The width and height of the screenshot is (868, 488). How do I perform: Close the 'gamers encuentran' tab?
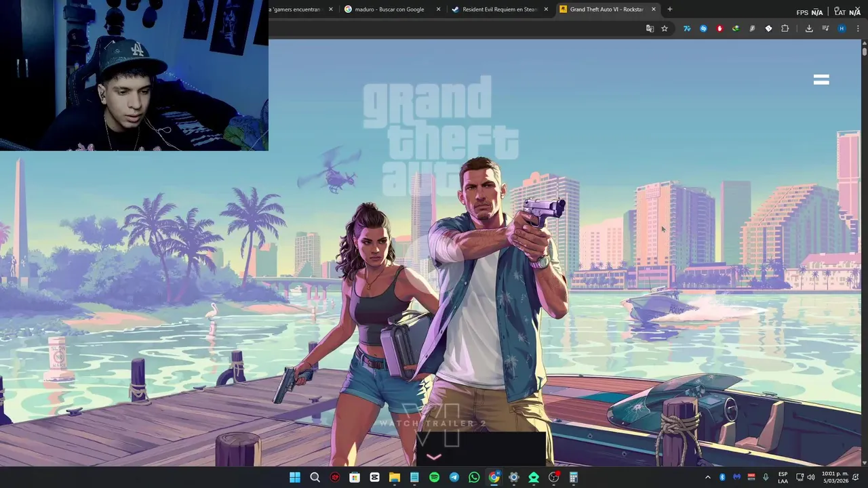[331, 9]
